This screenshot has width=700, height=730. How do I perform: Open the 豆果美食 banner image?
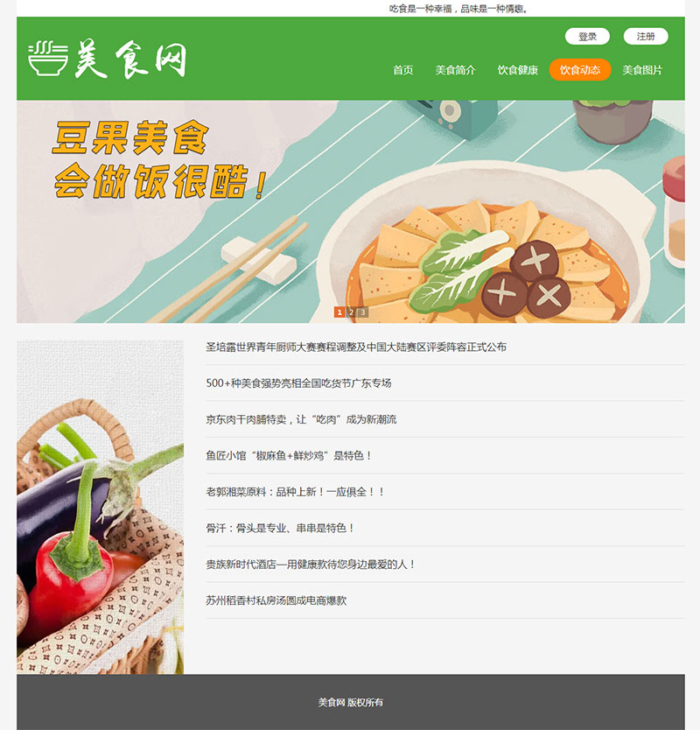point(351,212)
